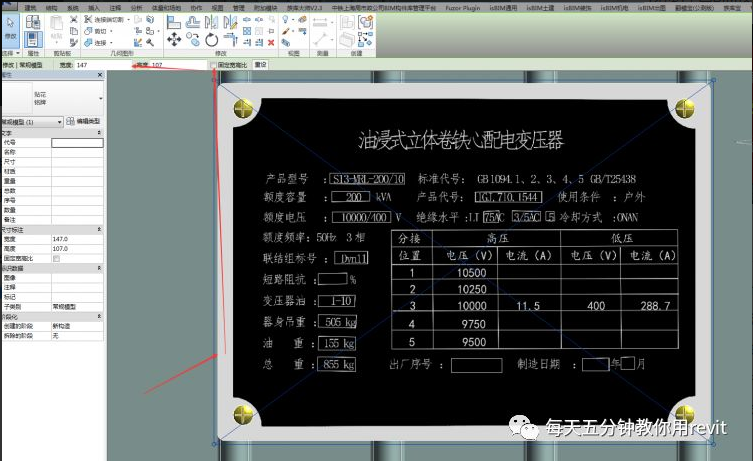Toggle 固定宽高比 checkbox in options bar
Image resolution: width=753 pixels, height=461 pixels.
pyautogui.click(x=213, y=65)
